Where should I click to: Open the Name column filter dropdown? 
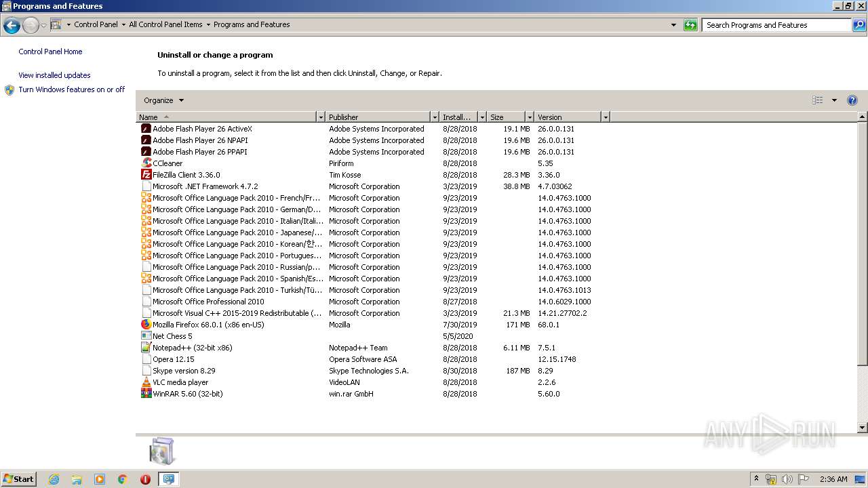pyautogui.click(x=321, y=117)
